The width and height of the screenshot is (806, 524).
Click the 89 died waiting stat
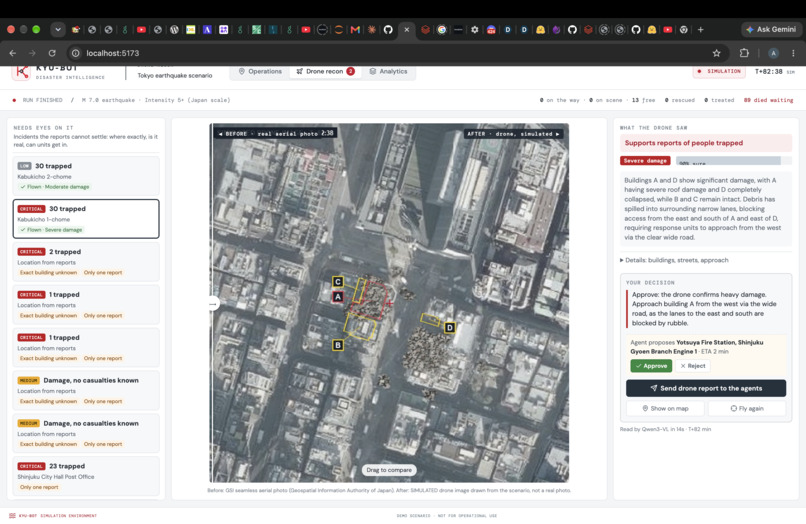768,100
